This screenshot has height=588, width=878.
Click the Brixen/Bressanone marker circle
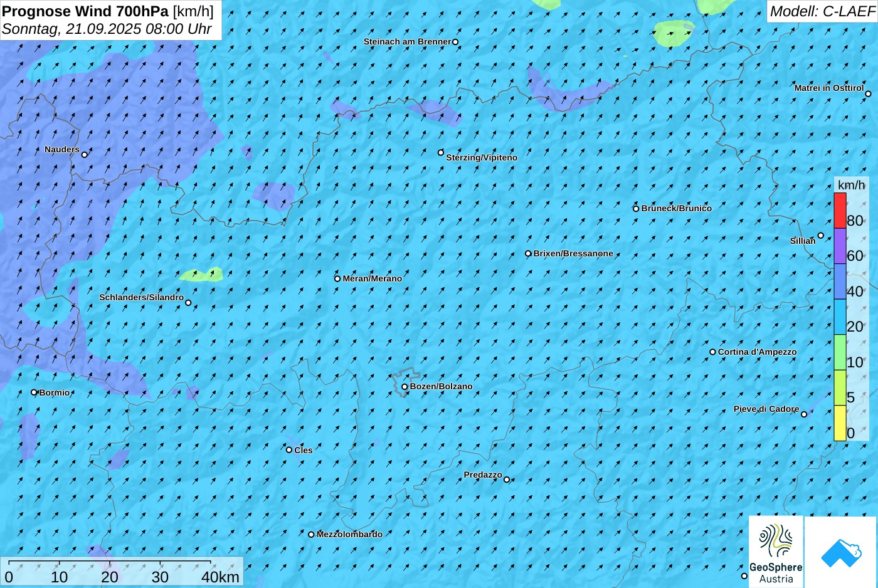coord(528,254)
